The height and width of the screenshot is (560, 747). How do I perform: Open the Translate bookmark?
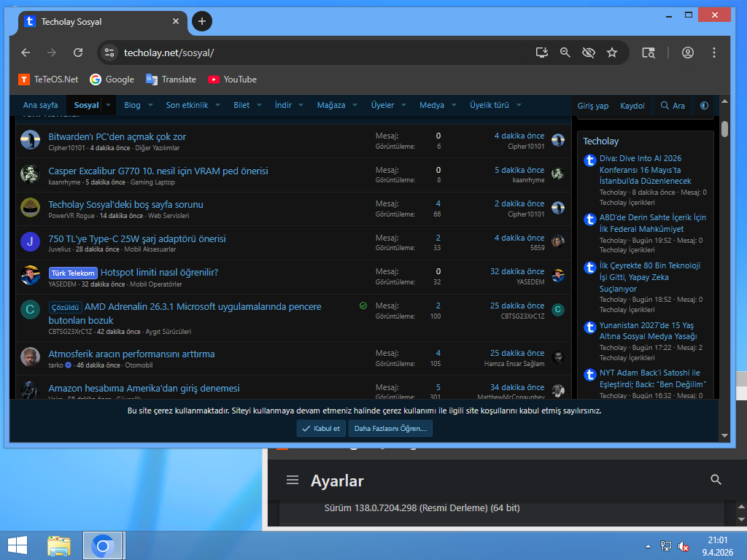pyautogui.click(x=171, y=79)
